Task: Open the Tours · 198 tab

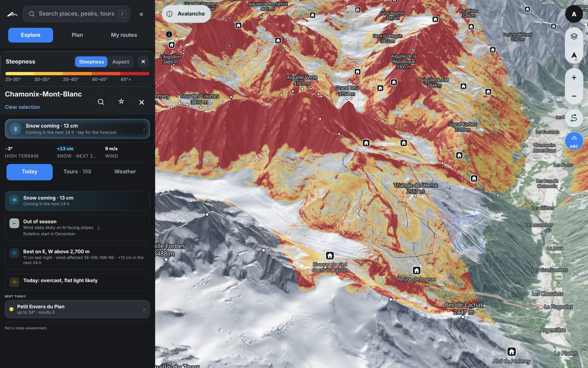Action: point(77,172)
